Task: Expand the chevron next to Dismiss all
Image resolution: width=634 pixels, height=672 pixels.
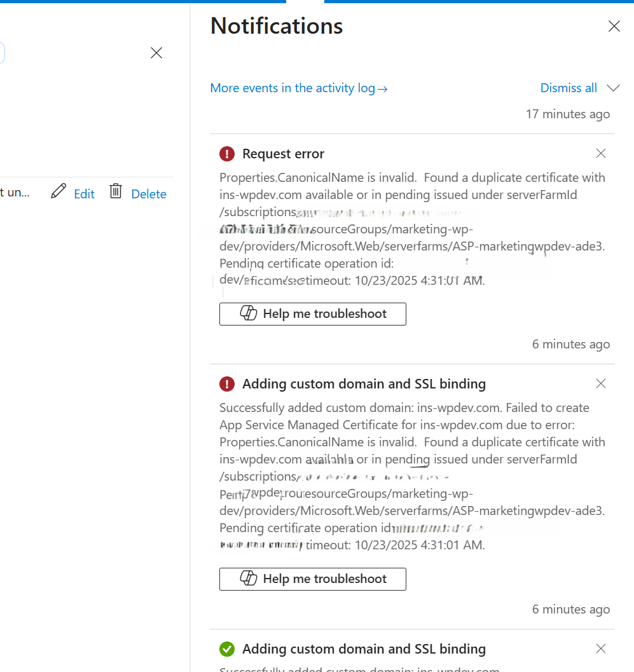Action: tap(614, 88)
